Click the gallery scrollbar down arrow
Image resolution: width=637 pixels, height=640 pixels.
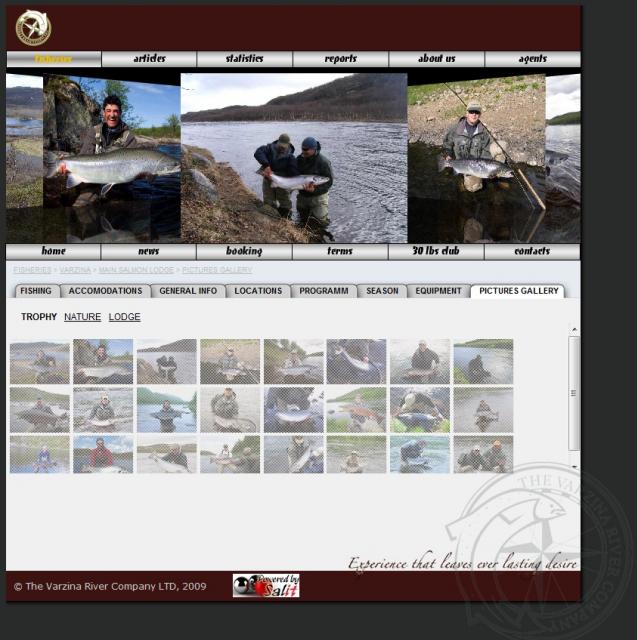pyautogui.click(x=574, y=466)
